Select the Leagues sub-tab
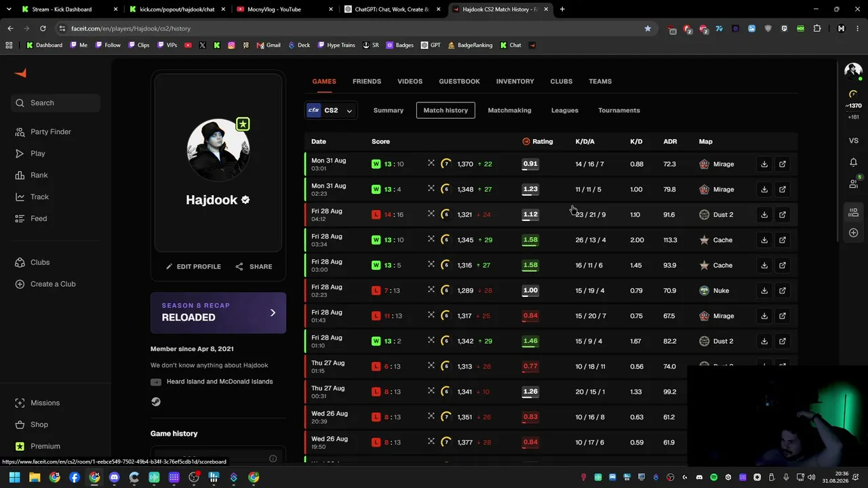868x488 pixels. point(565,110)
